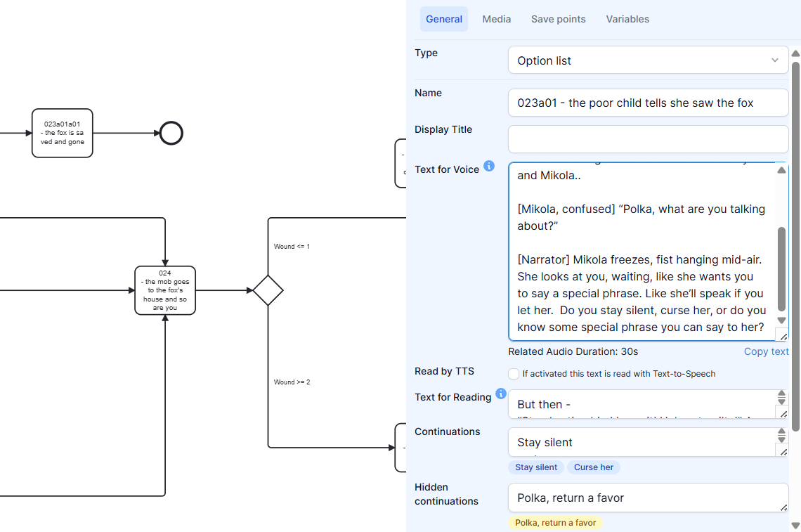Click the Copy text link
The height and width of the screenshot is (532, 801).
[x=766, y=351]
